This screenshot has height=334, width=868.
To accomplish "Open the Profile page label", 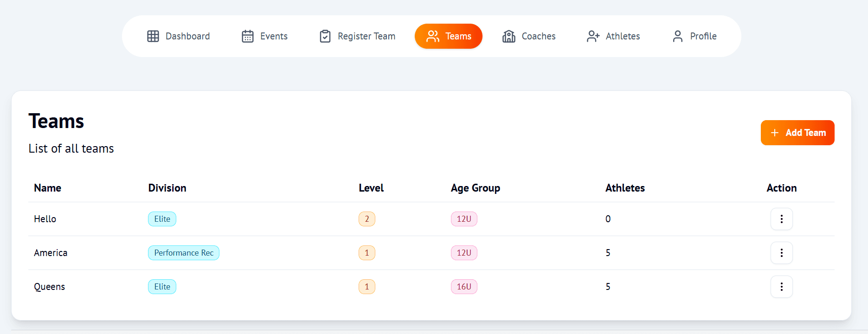I will click(703, 36).
